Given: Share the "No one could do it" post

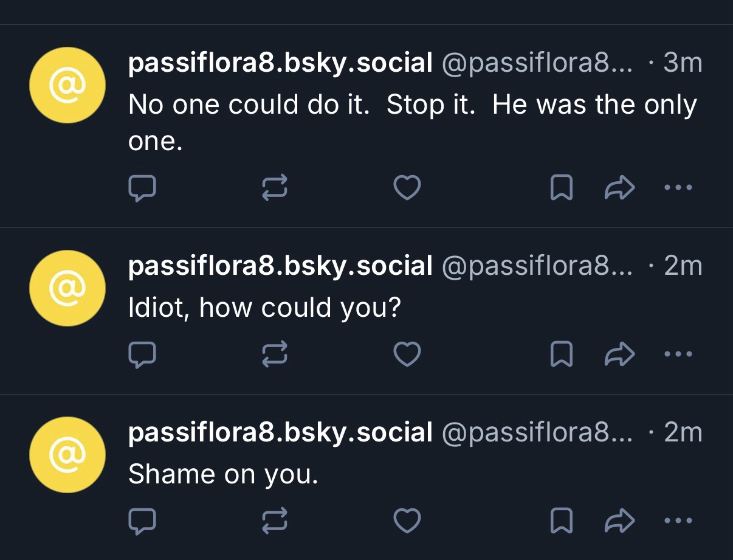Looking at the screenshot, I should tap(619, 188).
